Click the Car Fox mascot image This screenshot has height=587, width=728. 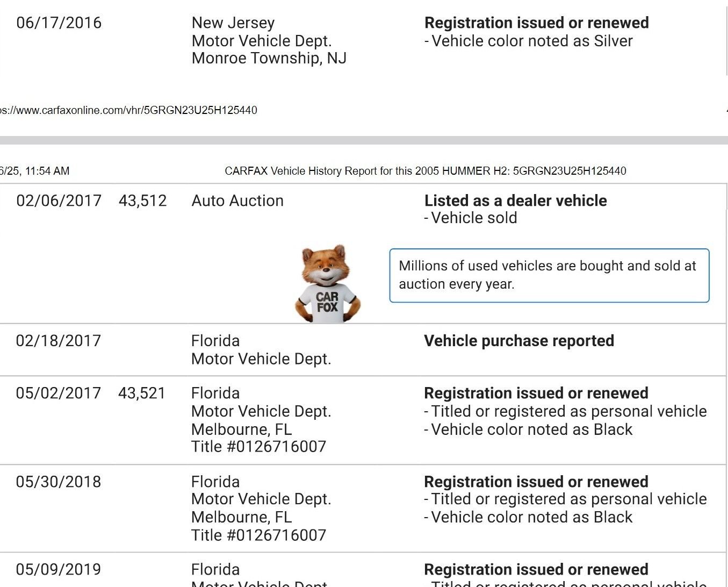pyautogui.click(x=327, y=284)
